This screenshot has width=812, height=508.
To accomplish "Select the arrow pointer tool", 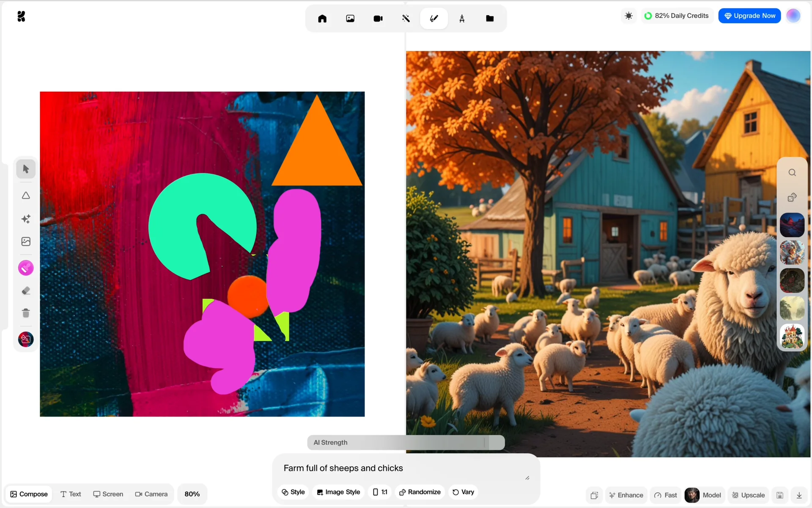I will coord(26,169).
